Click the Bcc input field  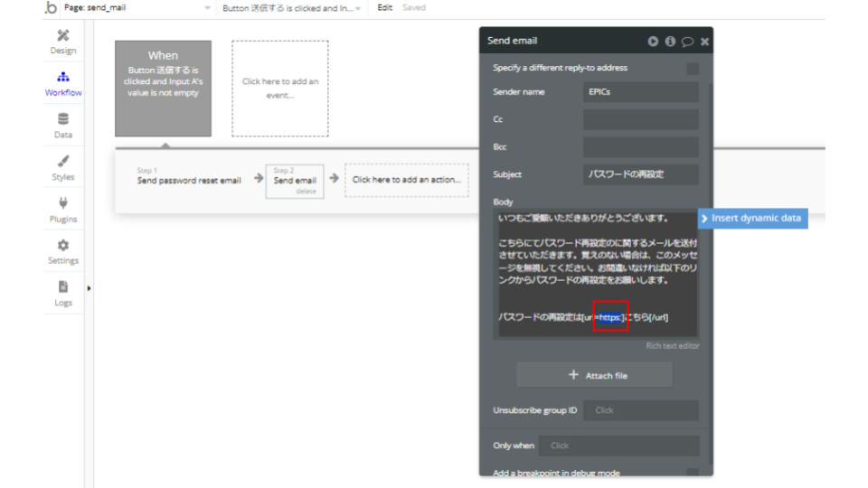click(640, 147)
